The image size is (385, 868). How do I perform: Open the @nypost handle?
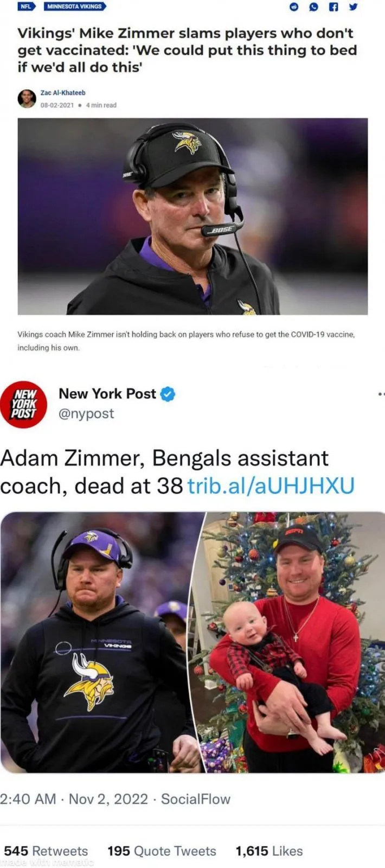click(86, 413)
